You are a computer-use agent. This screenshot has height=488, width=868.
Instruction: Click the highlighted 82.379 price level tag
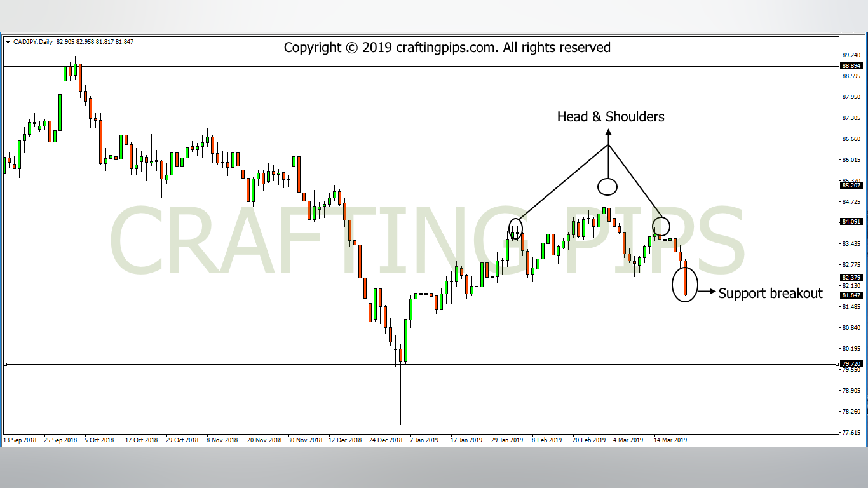point(851,278)
